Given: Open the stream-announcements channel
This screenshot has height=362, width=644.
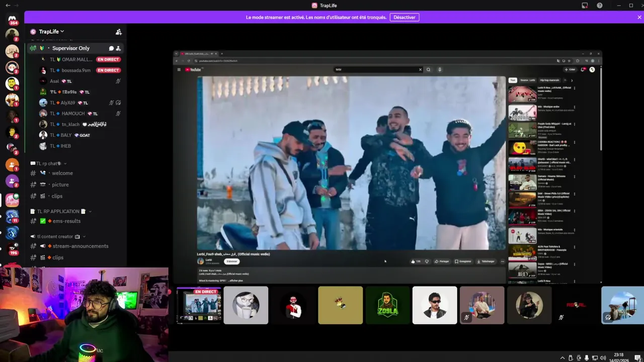Looking at the screenshot, I should (x=80, y=246).
